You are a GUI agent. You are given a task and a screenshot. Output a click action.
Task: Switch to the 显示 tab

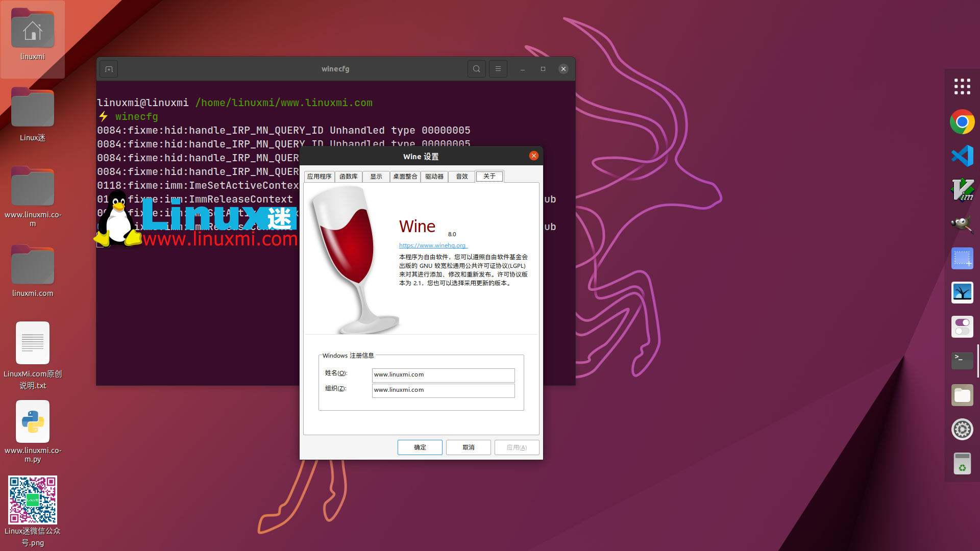[376, 177]
